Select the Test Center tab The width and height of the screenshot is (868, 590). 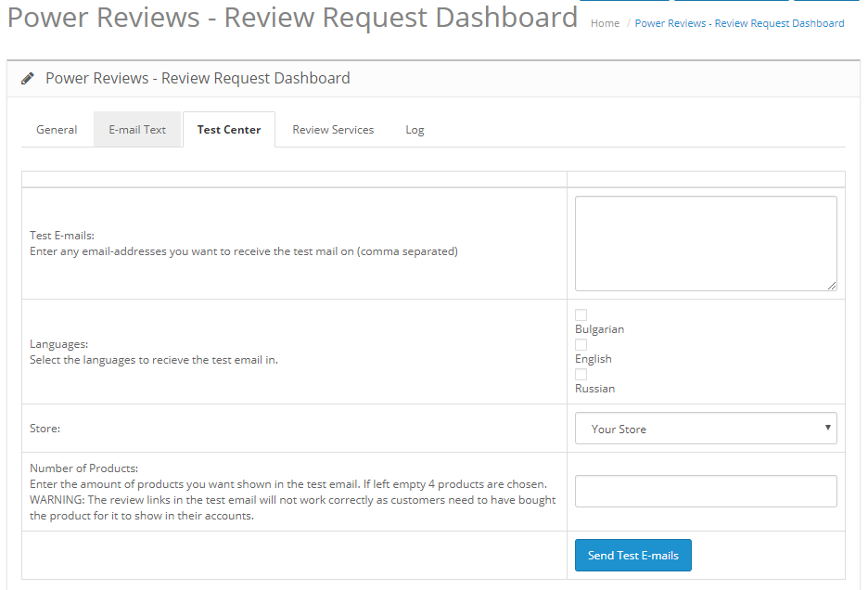click(229, 130)
